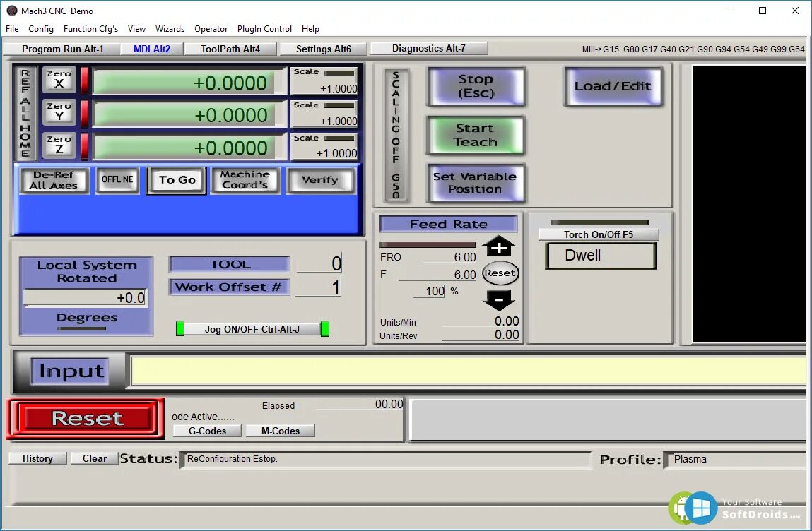The height and width of the screenshot is (531, 812).
Task: Toggle To Go display
Action: point(177,180)
